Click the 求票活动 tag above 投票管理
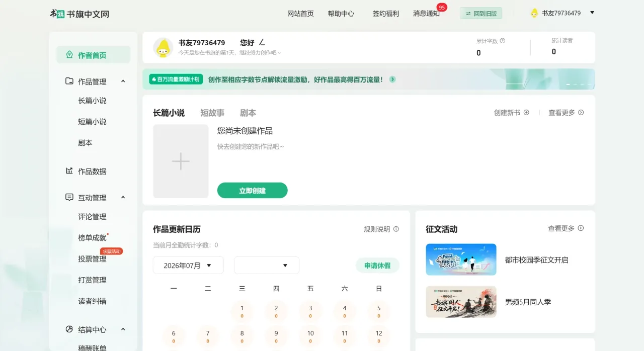 click(x=111, y=251)
